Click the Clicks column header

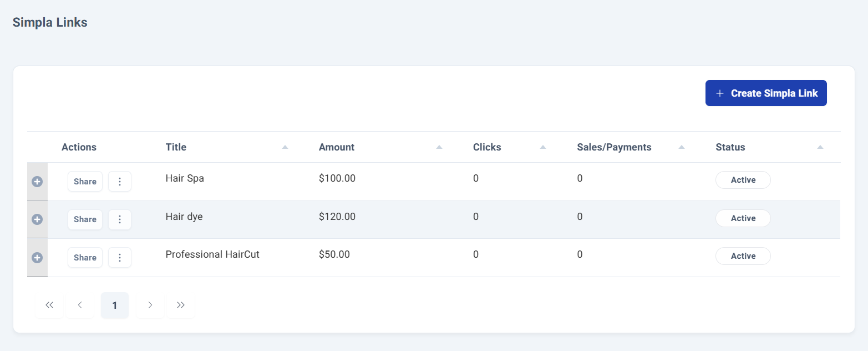tap(487, 147)
